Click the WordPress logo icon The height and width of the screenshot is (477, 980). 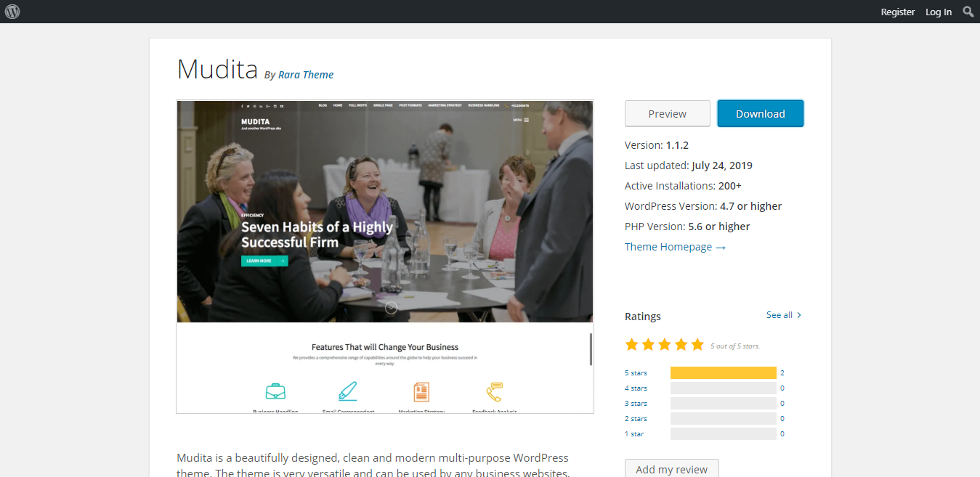click(12, 12)
